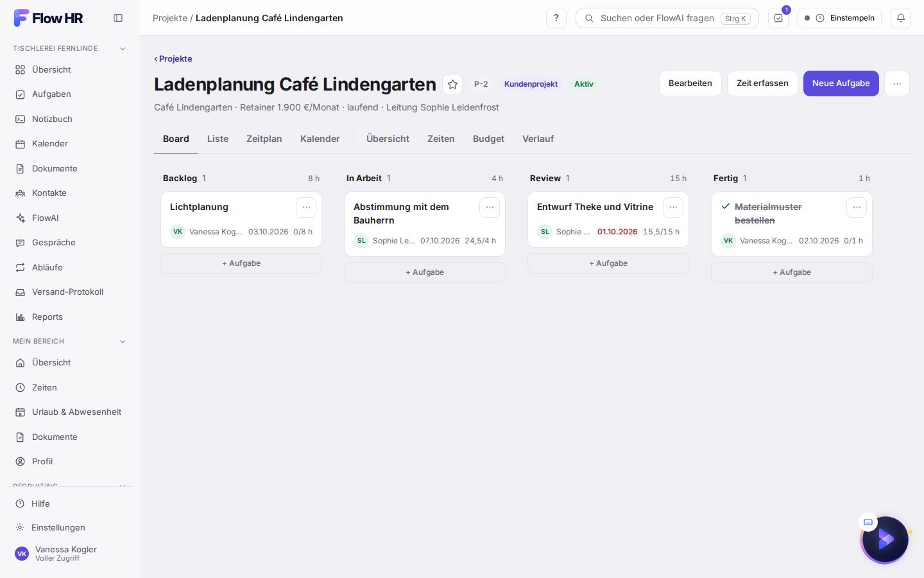
Task: Open Gespräche in the sidebar
Action: coord(70,242)
